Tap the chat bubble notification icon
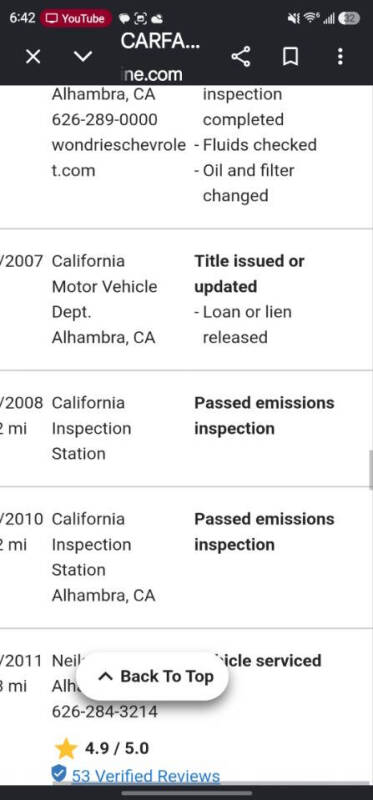373x800 pixels. tap(124, 18)
